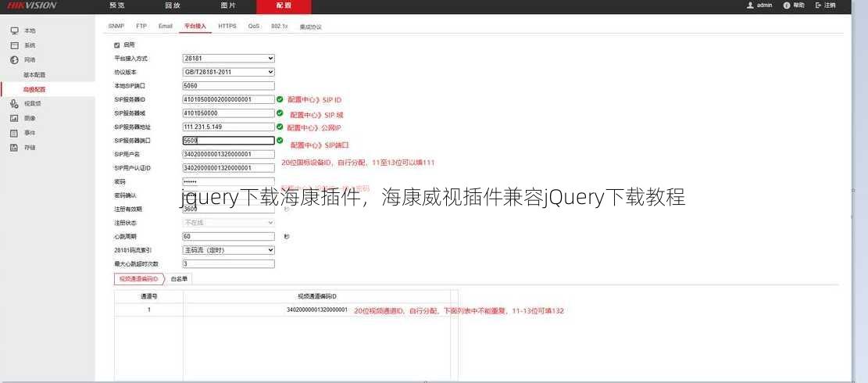Open the 注册状态 dropdown showing 不在线
Image resolution: width=868 pixels, height=383 pixels.
click(229, 223)
